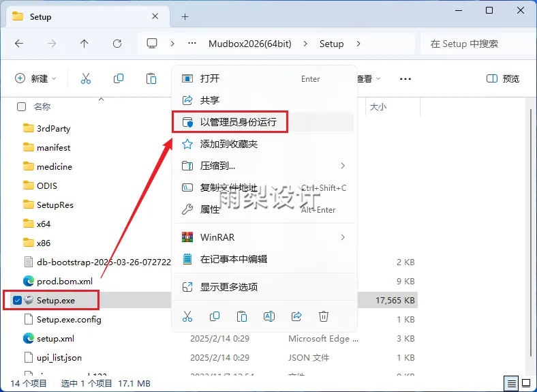
Task: Open the toolbar see more ellipsis
Action: click(405, 79)
